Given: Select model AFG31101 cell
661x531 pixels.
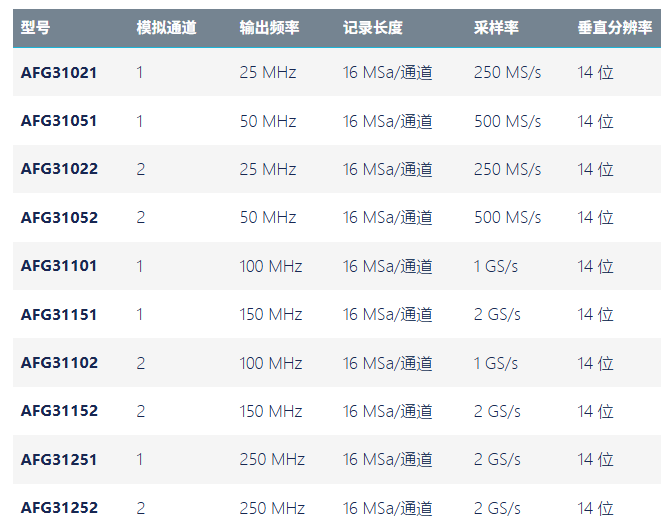Looking at the screenshot, I should pyautogui.click(x=59, y=266).
